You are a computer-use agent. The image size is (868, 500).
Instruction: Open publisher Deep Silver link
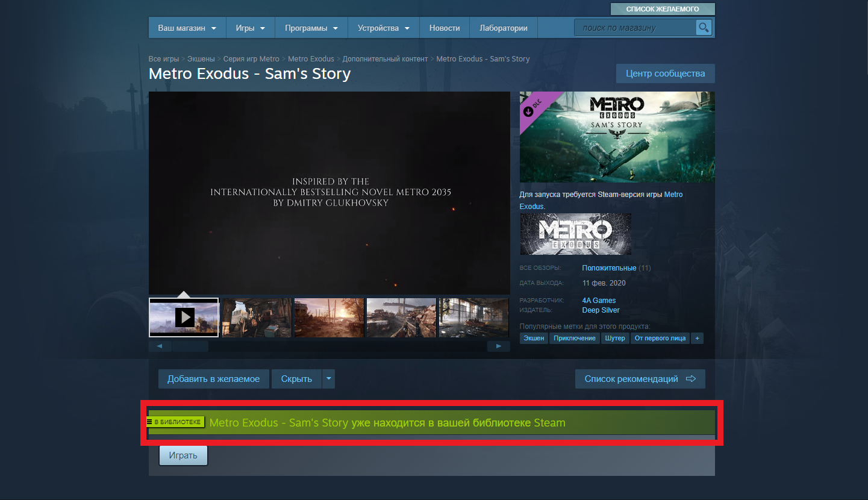coord(601,310)
